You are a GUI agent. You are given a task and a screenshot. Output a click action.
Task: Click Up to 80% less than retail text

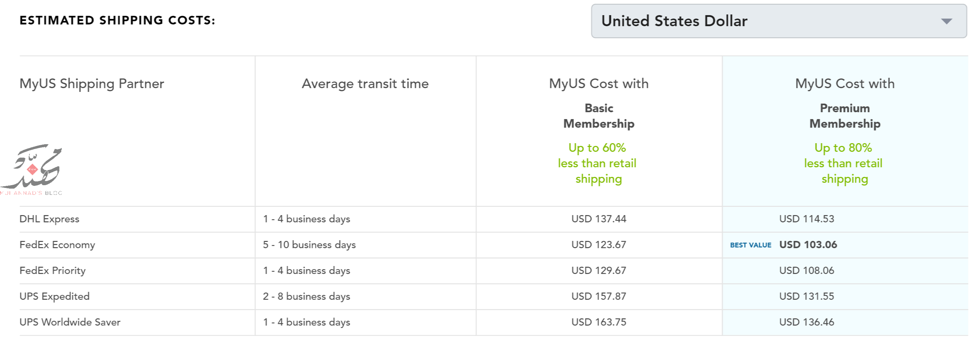click(843, 163)
